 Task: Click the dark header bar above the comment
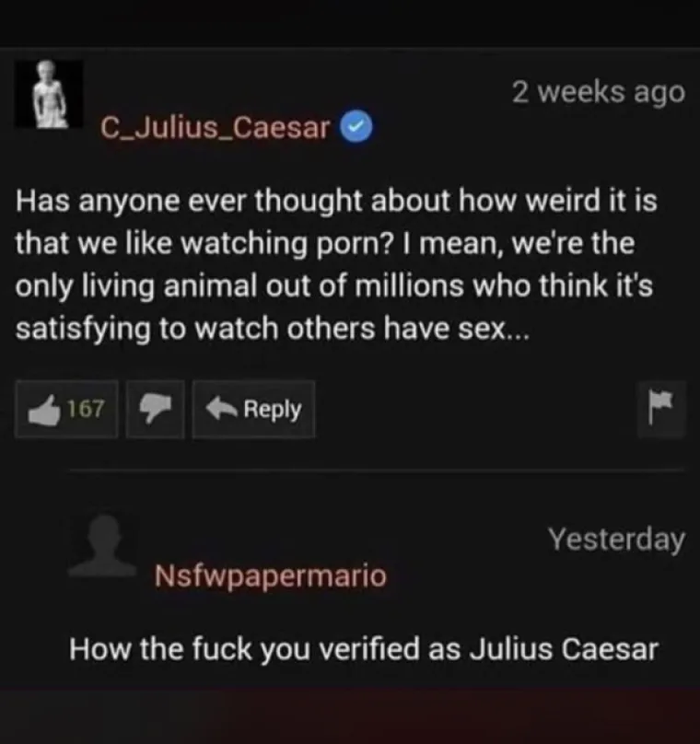point(350,23)
